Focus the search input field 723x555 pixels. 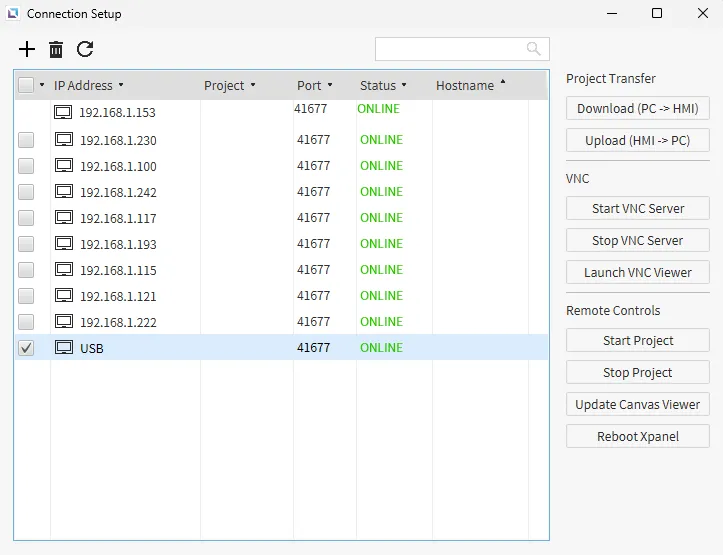tap(450, 49)
